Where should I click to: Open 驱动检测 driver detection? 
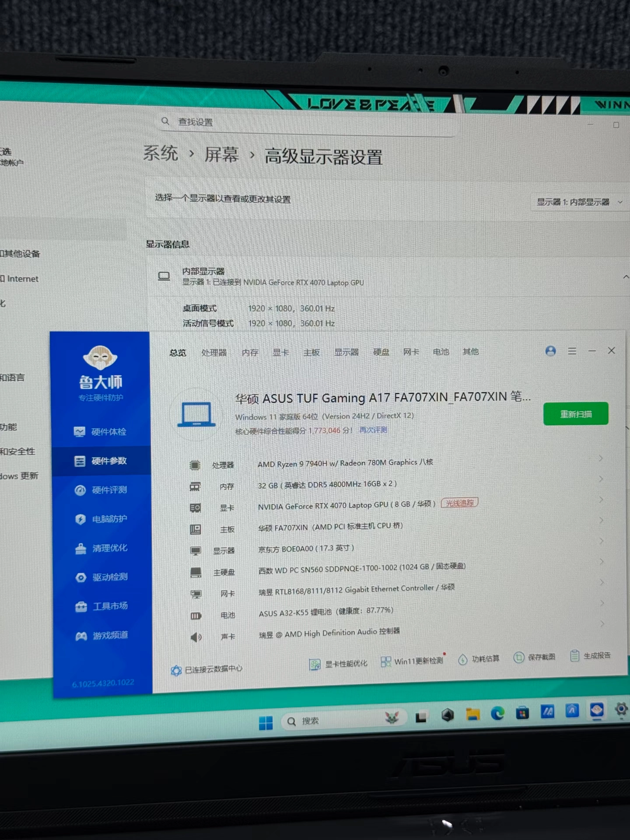(x=102, y=577)
